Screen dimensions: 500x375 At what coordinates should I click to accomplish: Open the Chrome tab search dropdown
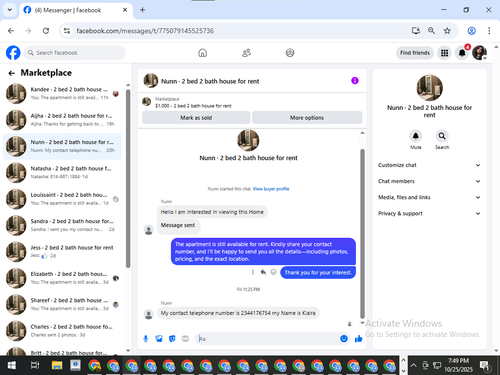click(x=10, y=10)
